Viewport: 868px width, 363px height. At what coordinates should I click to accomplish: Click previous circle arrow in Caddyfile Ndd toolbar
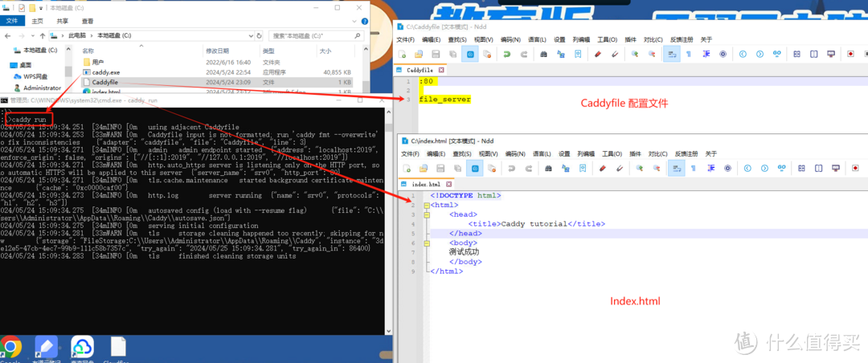743,55
